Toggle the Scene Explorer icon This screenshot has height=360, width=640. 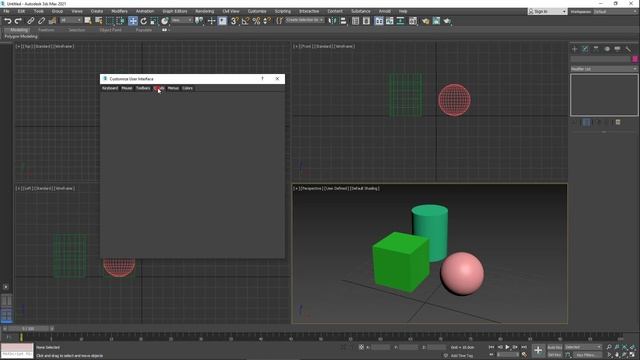pos(356,21)
